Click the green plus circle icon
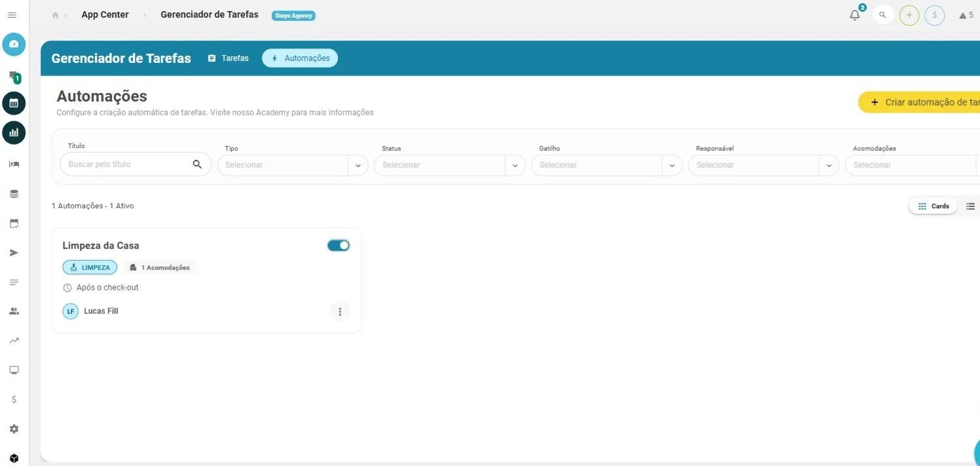 tap(909, 15)
